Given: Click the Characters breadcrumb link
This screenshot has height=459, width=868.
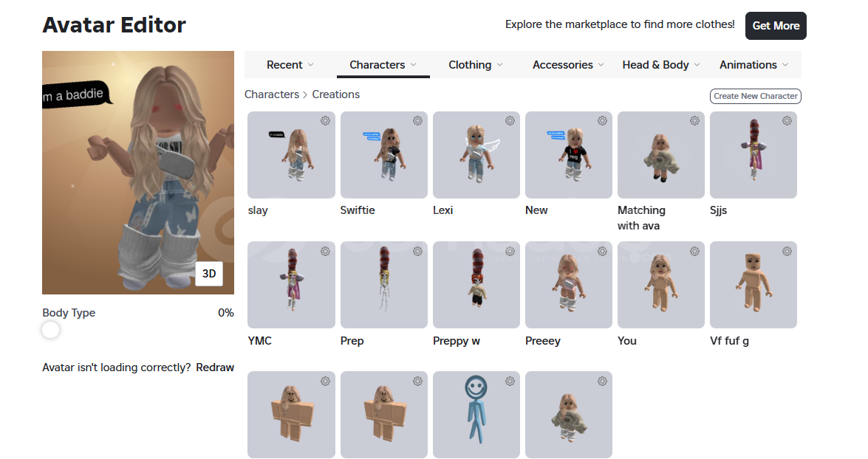Looking at the screenshot, I should (272, 94).
